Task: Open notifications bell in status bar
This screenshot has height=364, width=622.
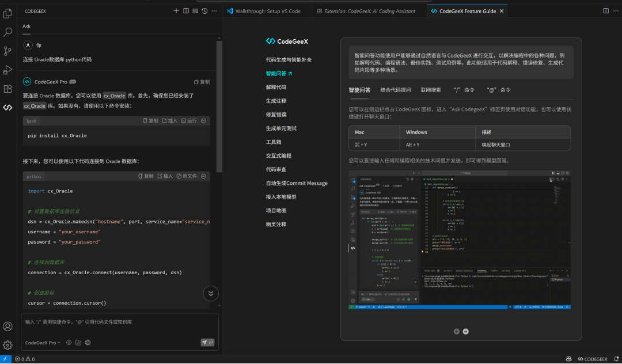Action: (616, 359)
